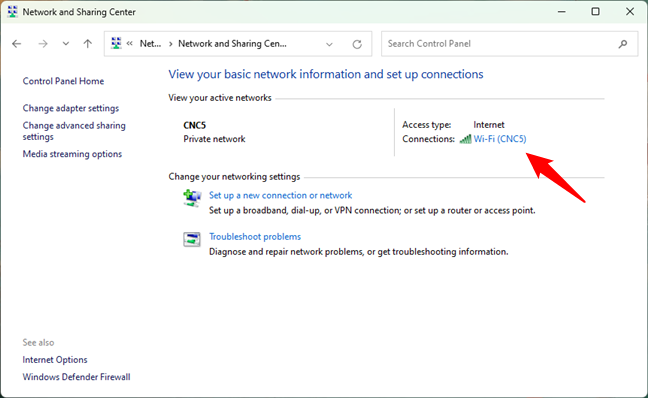
Task: Click the CNC5 network name
Action: click(195, 125)
